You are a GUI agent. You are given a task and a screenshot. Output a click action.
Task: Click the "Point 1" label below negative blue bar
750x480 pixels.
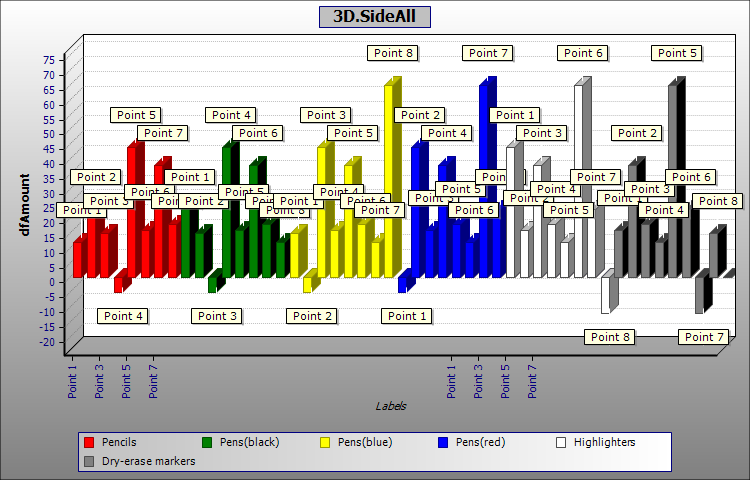click(407, 316)
